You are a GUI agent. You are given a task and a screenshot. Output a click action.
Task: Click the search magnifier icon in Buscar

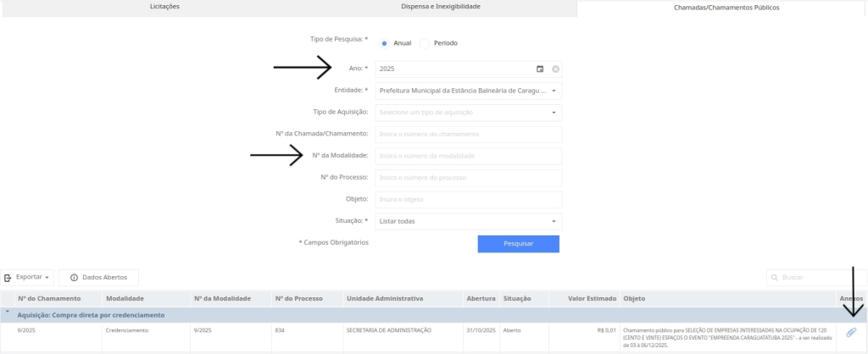pos(774,277)
